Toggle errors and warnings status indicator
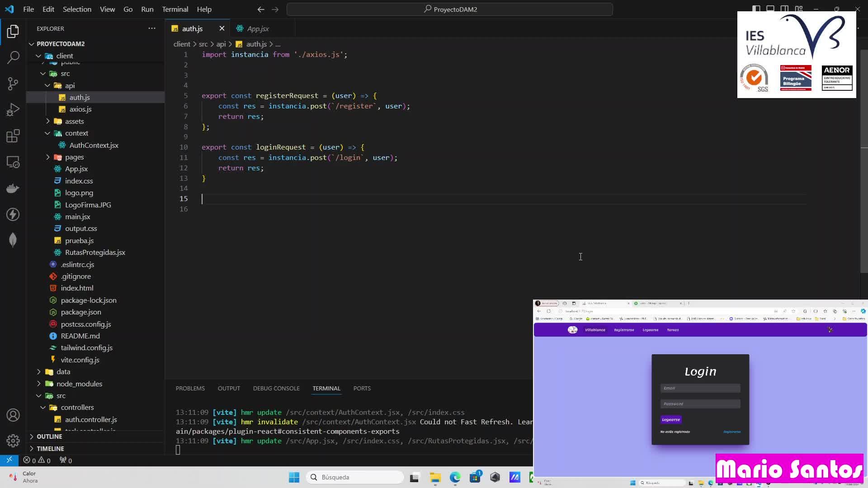This screenshot has width=868, height=488. coord(37,460)
